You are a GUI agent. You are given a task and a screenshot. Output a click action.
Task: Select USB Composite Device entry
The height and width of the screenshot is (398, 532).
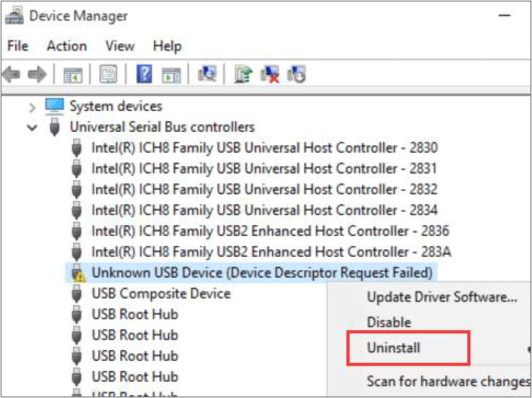click(x=161, y=294)
